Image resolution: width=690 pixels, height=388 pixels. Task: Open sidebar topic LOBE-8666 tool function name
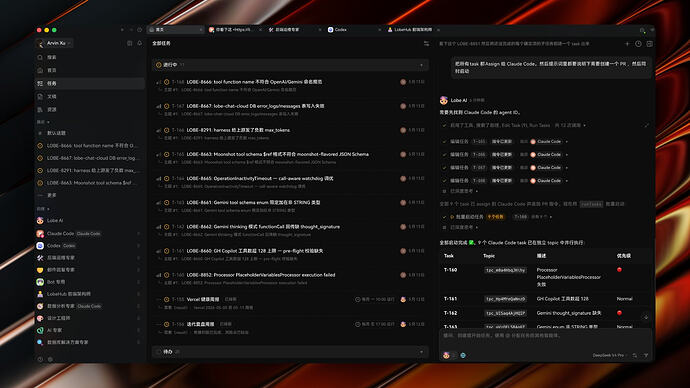[x=90, y=146]
